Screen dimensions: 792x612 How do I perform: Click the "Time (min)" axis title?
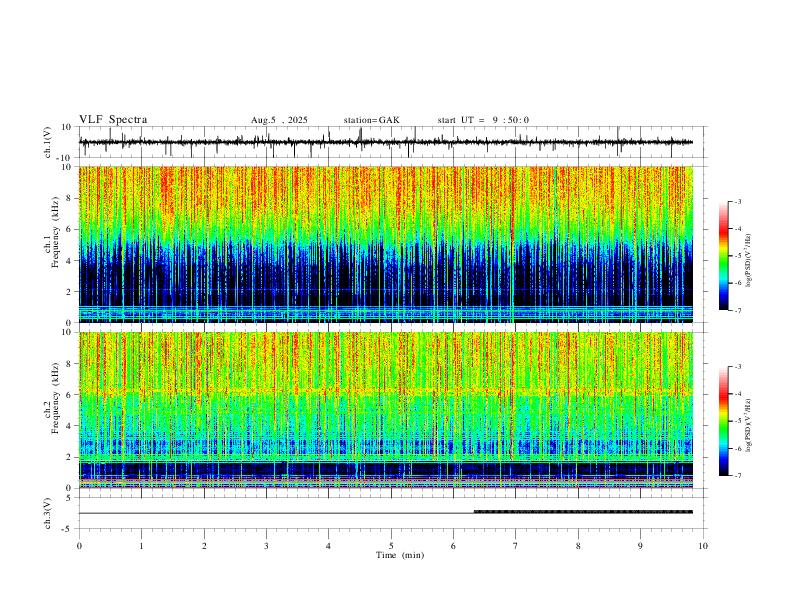pyautogui.click(x=400, y=555)
